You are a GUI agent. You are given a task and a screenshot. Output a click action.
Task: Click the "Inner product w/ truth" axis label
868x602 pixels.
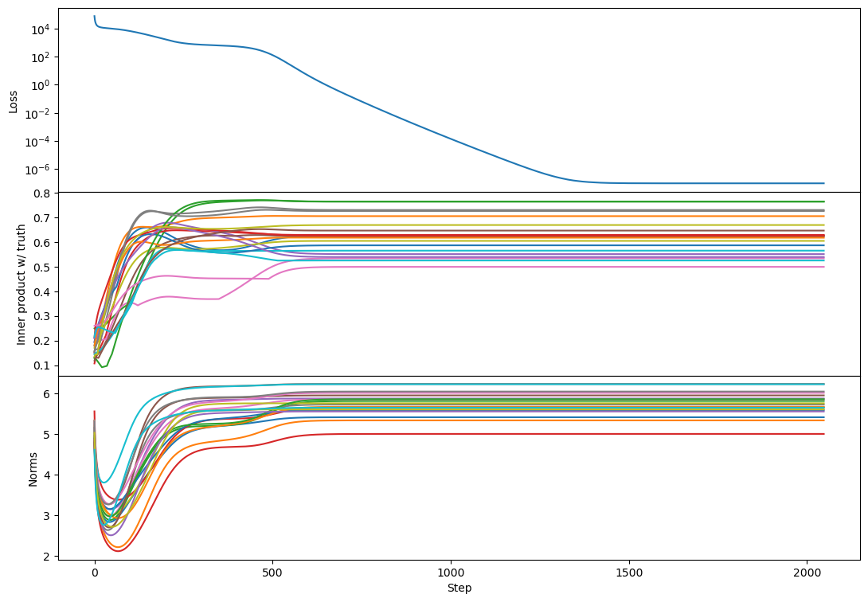click(22, 284)
